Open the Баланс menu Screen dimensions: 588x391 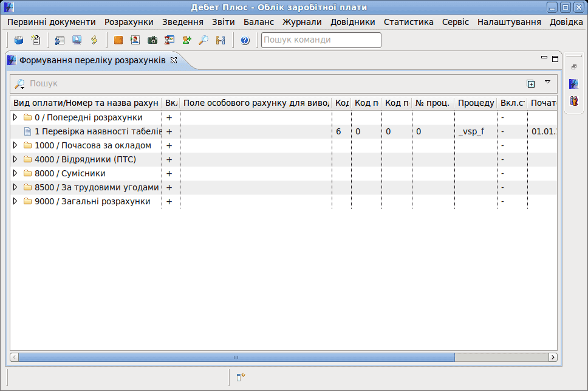pyautogui.click(x=258, y=22)
